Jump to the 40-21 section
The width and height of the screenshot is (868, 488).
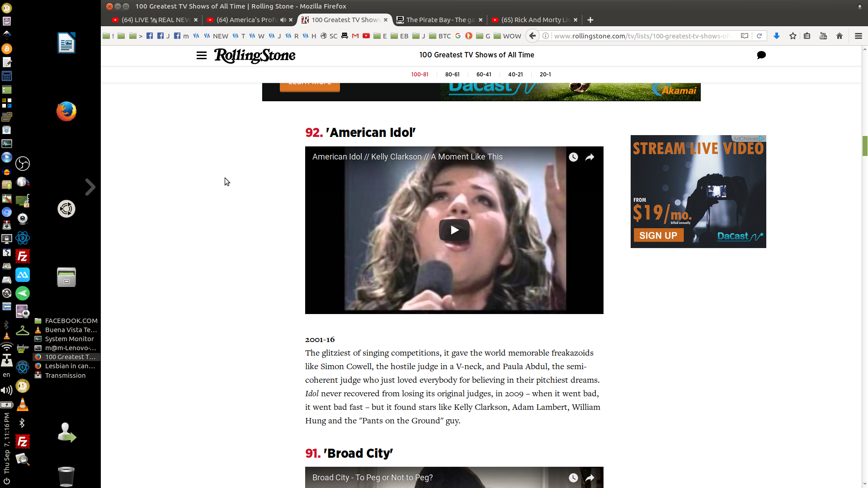pyautogui.click(x=515, y=75)
